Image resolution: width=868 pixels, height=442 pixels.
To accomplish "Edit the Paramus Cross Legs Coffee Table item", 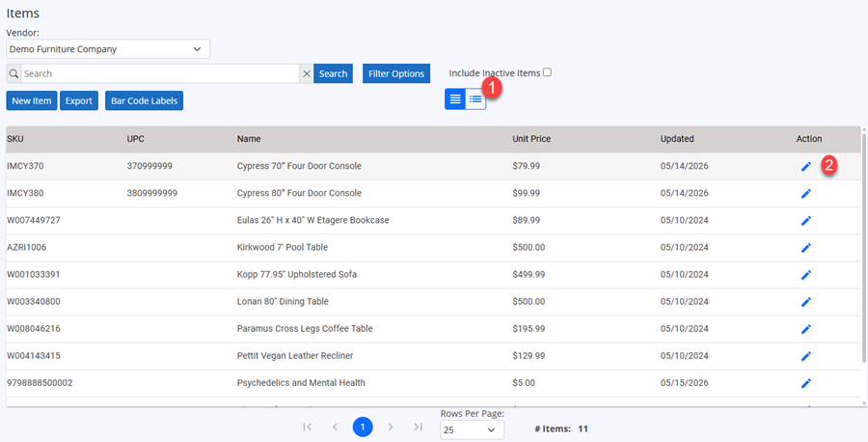I will point(806,329).
